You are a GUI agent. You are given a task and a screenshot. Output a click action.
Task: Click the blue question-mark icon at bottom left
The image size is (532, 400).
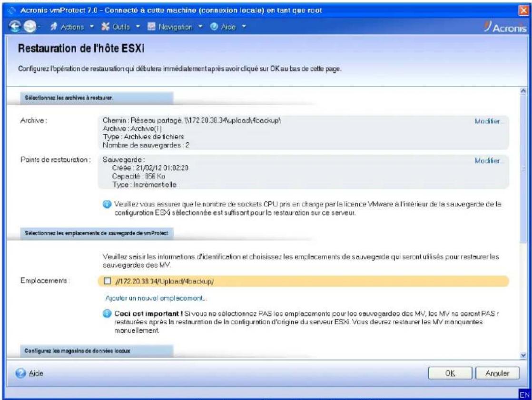(20, 373)
